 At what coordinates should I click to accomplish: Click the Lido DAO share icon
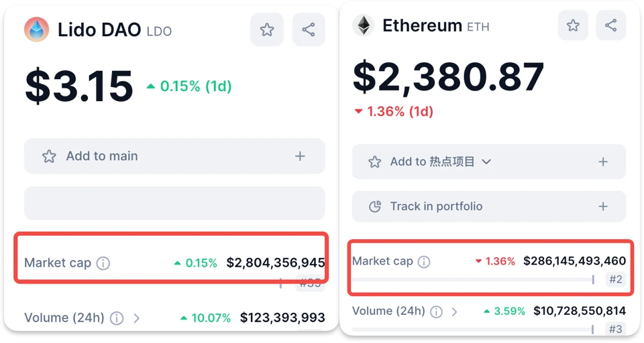tap(309, 29)
